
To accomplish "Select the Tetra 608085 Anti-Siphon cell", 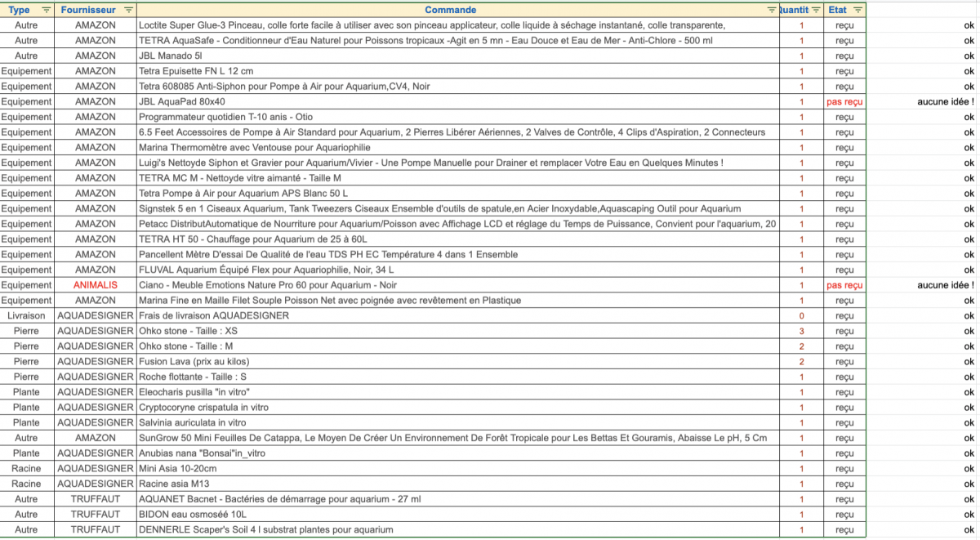I will [458, 87].
